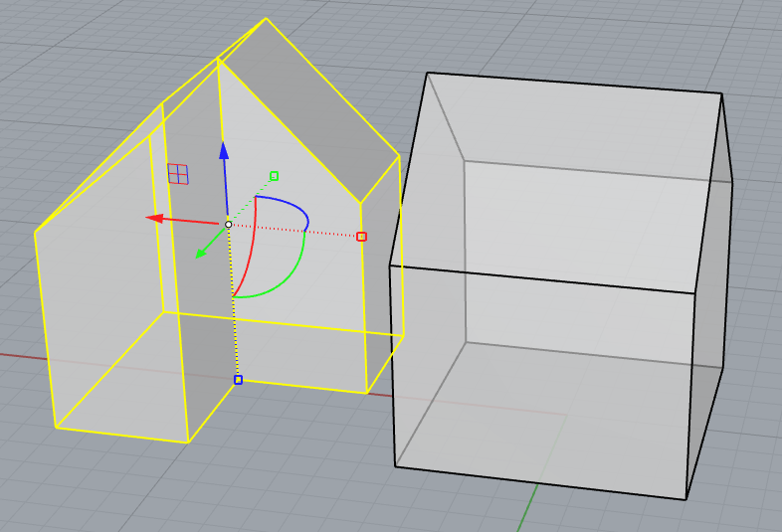Click the red square scale handle

point(361,237)
